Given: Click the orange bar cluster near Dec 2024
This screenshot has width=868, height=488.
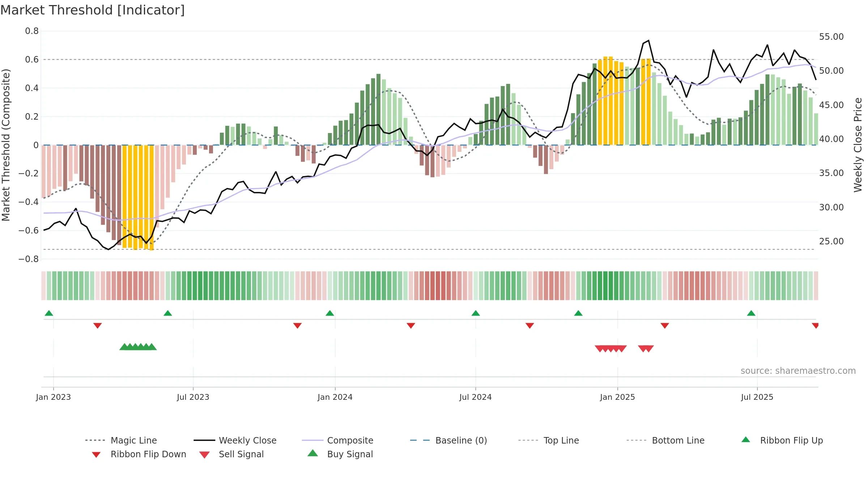Looking at the screenshot, I should pos(610,101).
